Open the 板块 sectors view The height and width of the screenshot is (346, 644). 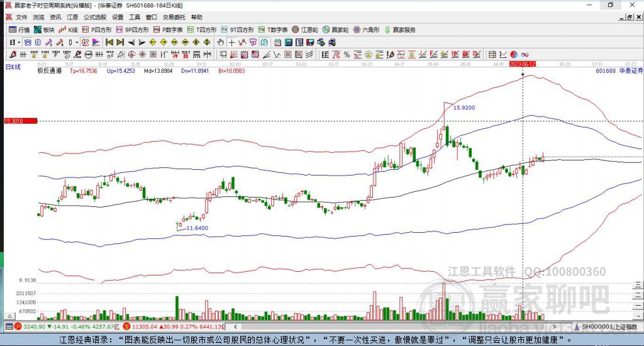[45, 30]
